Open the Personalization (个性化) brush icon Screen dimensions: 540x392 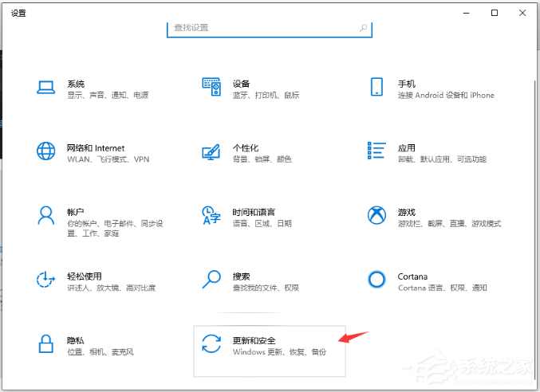coord(211,151)
